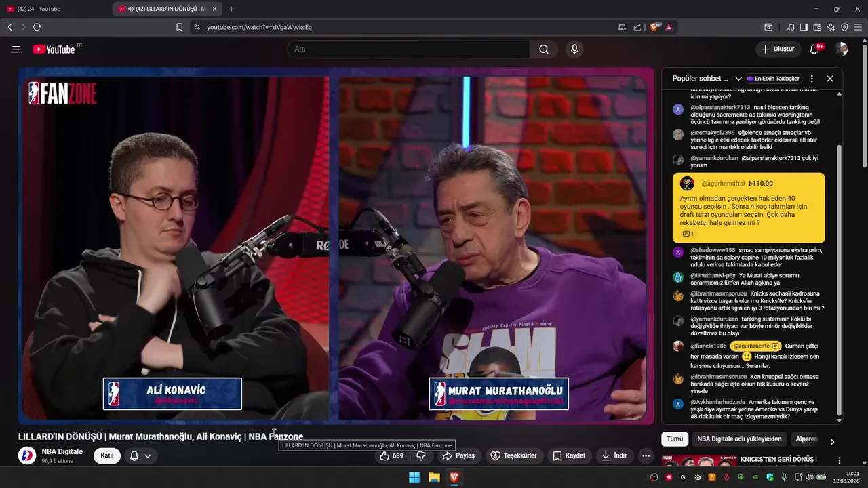Open the NBA Digitale channel name link
The height and width of the screenshot is (488, 868).
[62, 451]
